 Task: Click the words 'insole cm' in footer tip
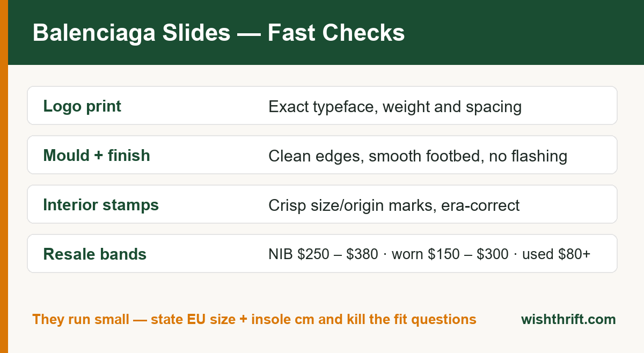282,319
